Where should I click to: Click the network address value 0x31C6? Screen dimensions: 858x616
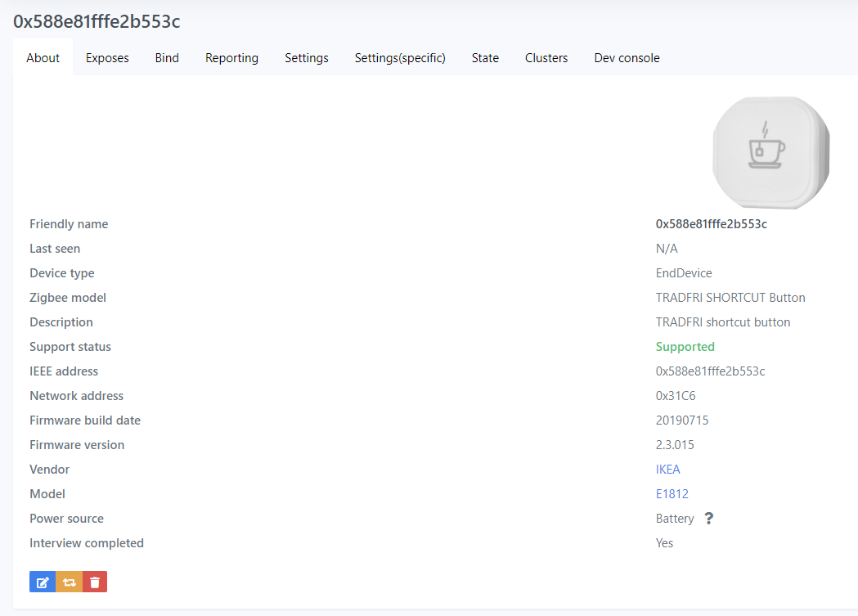676,395
